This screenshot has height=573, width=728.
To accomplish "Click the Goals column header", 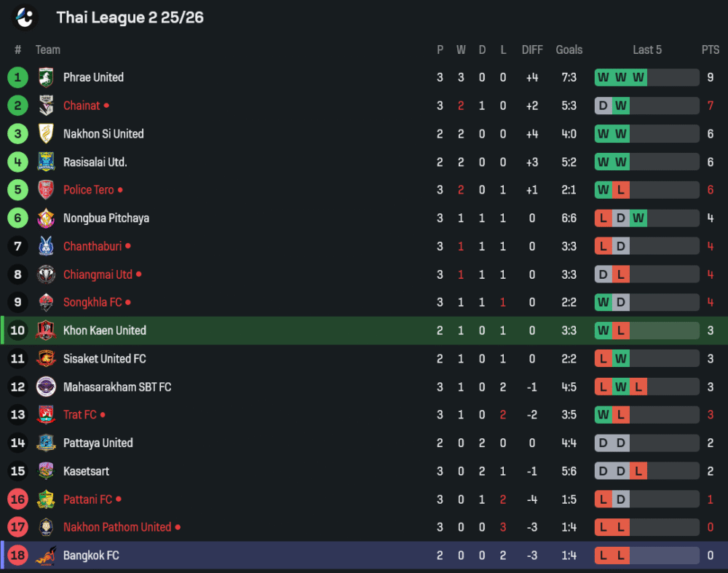I will (x=569, y=50).
